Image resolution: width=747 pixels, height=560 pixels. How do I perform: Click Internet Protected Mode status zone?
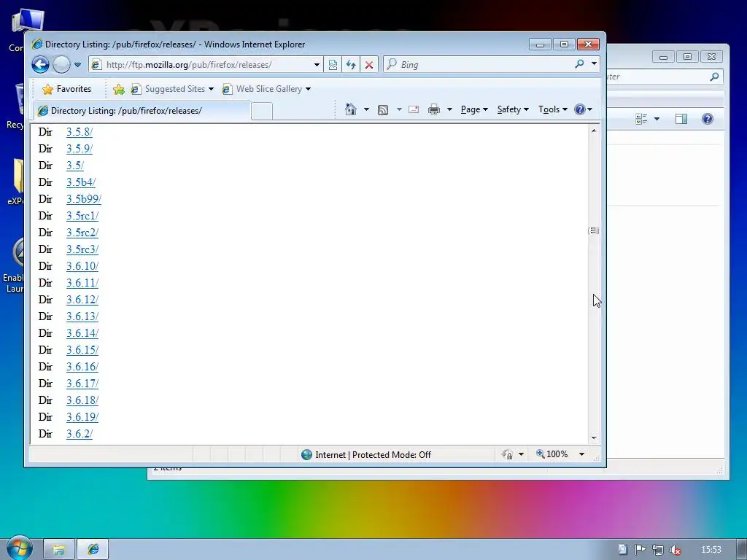pos(366,455)
